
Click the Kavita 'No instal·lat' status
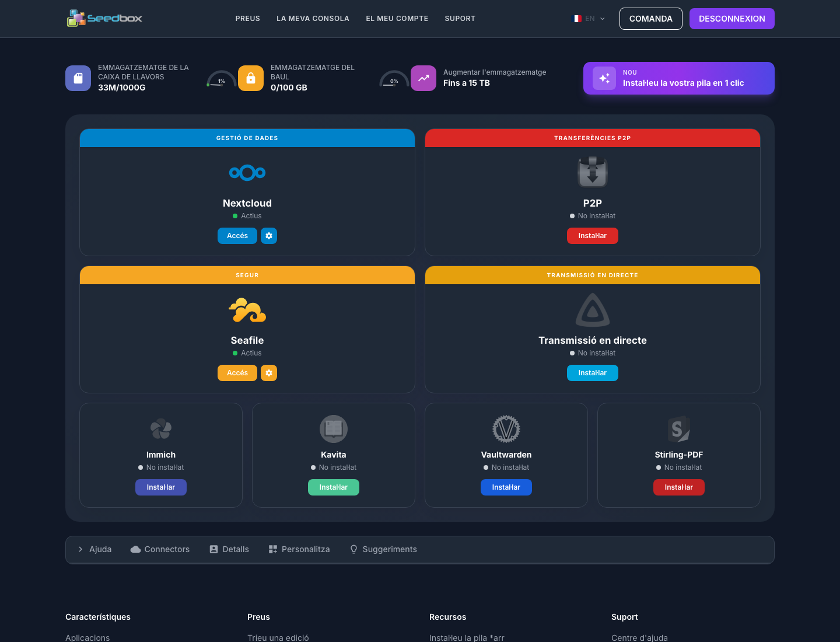click(x=334, y=467)
